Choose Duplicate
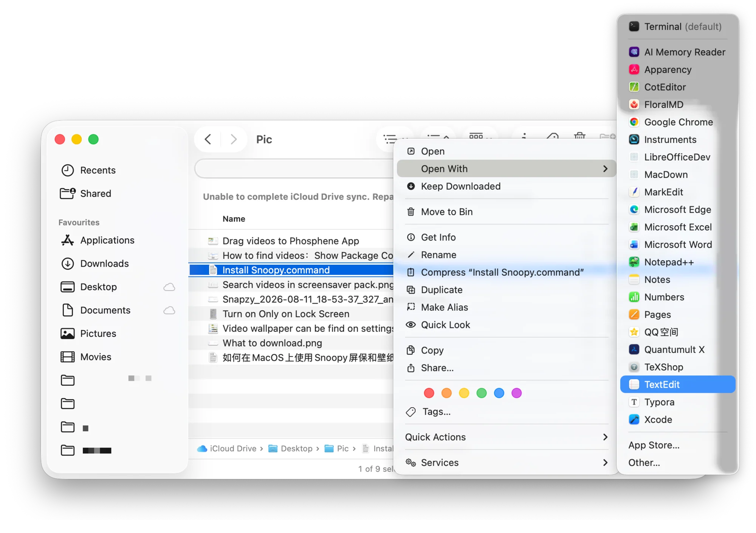This screenshot has width=756, height=533. [507, 290]
